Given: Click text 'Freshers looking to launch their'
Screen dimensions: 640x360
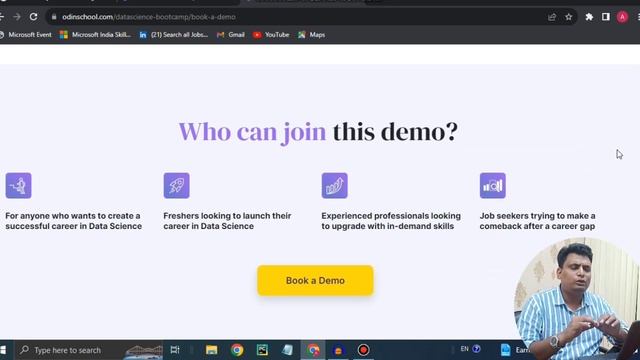Looking at the screenshot, I should [227, 216].
